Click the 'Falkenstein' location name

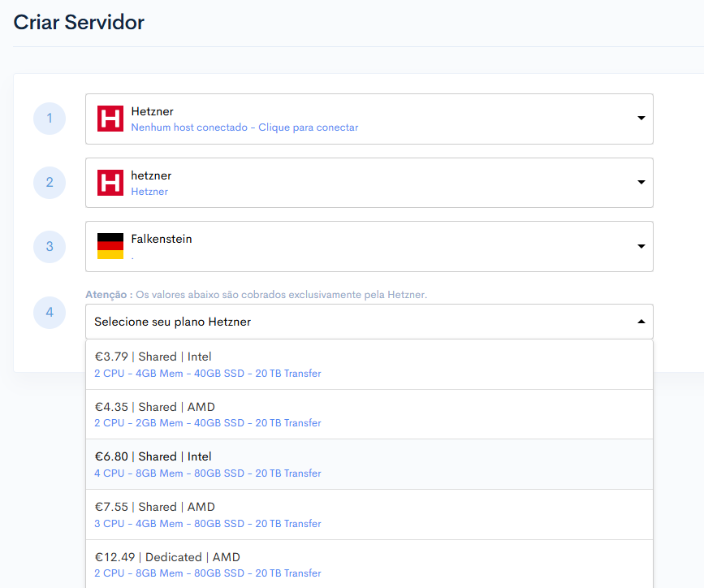point(162,239)
